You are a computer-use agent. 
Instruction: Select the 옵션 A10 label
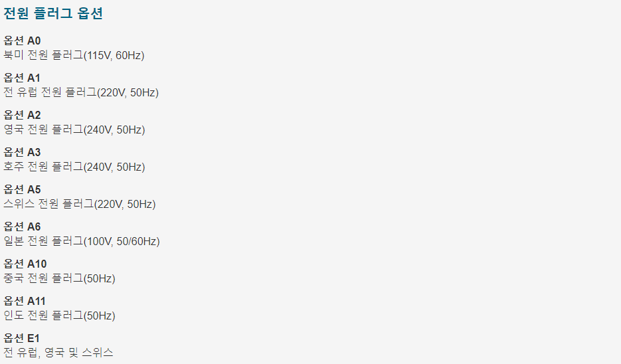(x=25, y=264)
